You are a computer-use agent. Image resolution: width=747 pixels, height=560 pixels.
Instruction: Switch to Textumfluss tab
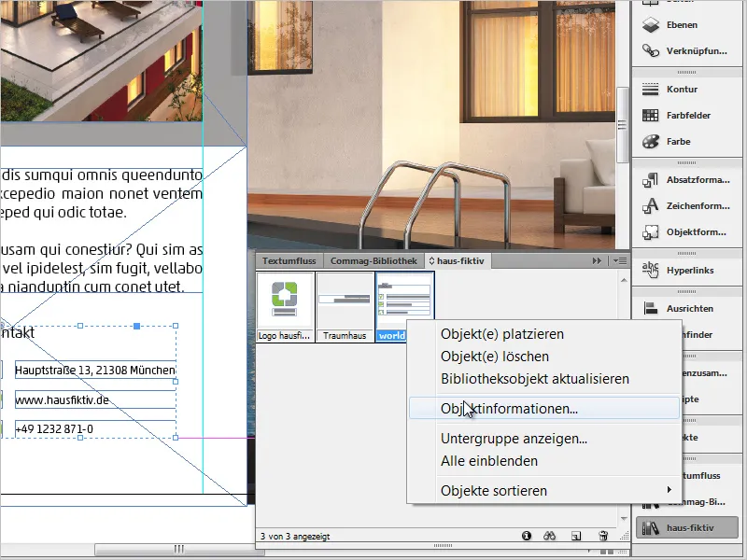coord(289,261)
